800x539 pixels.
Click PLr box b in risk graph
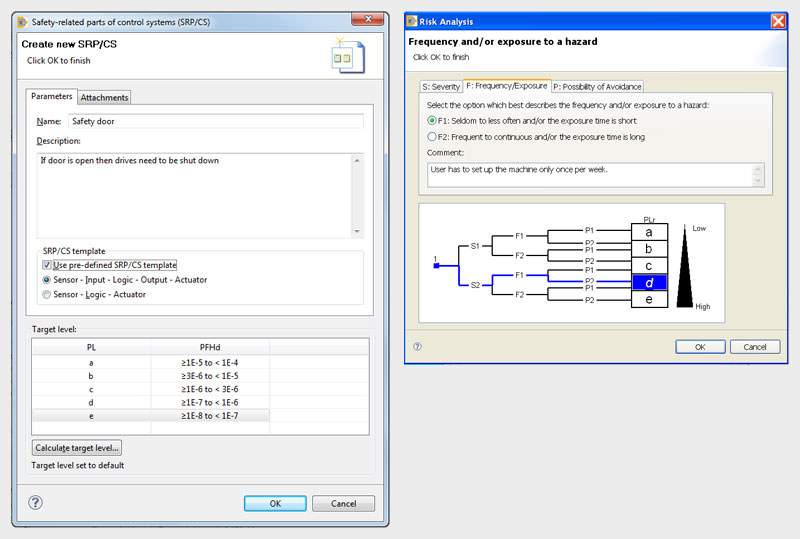click(x=649, y=249)
